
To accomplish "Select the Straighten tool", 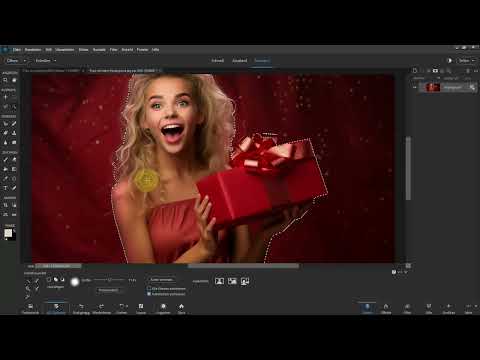I will tap(14, 214).
